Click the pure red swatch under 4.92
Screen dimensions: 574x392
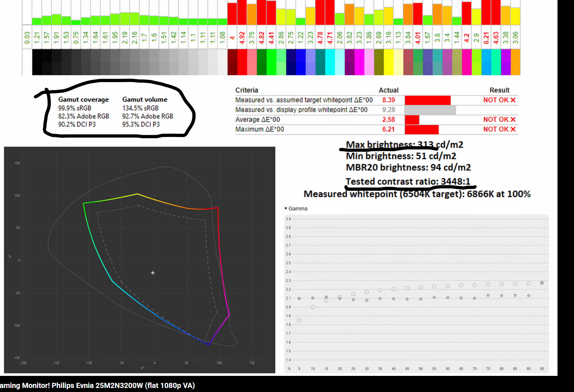click(x=242, y=62)
